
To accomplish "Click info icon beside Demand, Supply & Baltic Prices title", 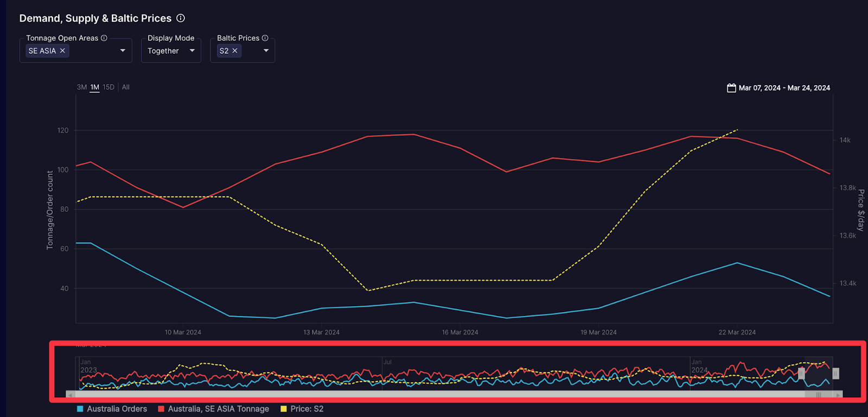I will [181, 18].
